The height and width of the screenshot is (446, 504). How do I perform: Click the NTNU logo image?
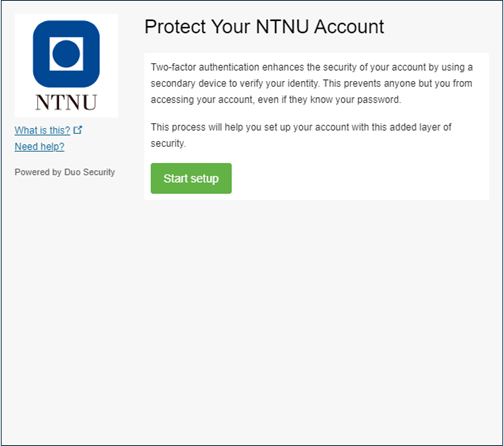66,66
